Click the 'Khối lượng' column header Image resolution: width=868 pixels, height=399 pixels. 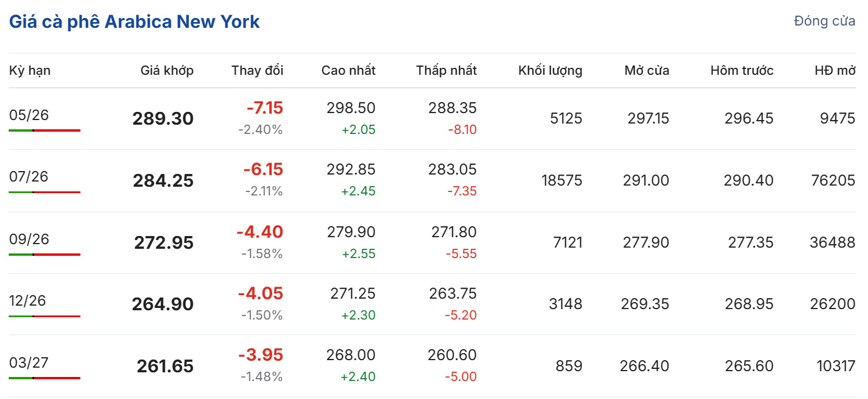(x=550, y=71)
